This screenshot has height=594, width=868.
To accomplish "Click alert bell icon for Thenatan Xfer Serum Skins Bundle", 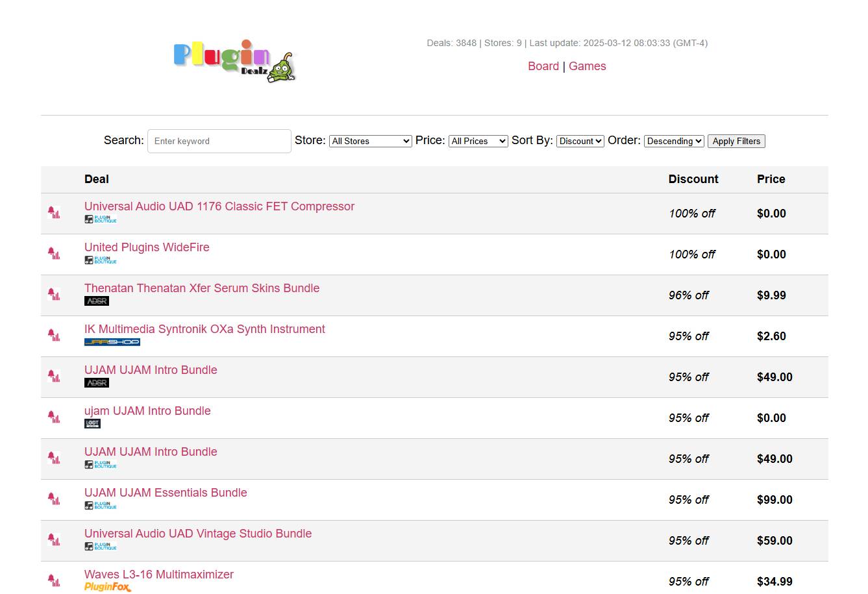I will tap(54, 294).
